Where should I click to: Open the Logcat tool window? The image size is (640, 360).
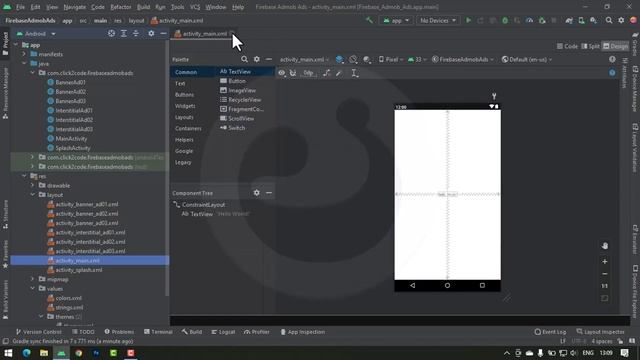click(223, 332)
